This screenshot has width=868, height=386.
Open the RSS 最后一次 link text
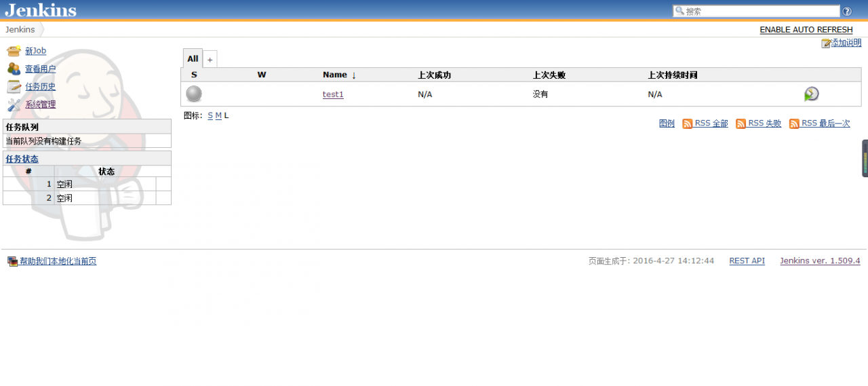[x=826, y=123]
